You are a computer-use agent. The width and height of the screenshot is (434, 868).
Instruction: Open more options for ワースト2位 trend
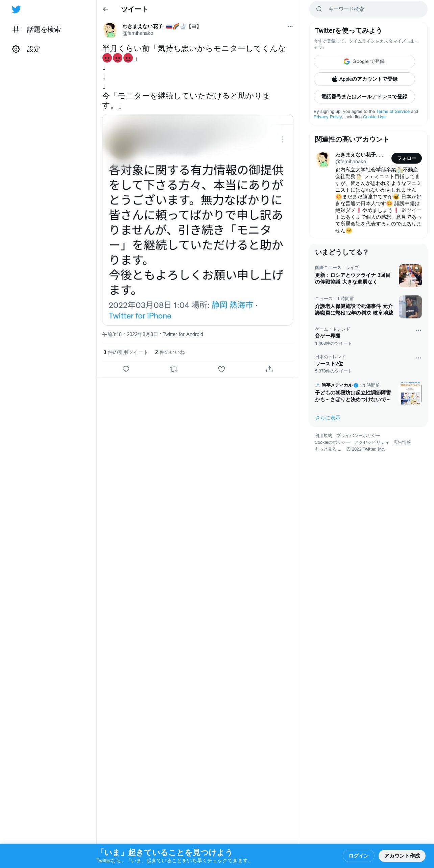click(x=418, y=358)
